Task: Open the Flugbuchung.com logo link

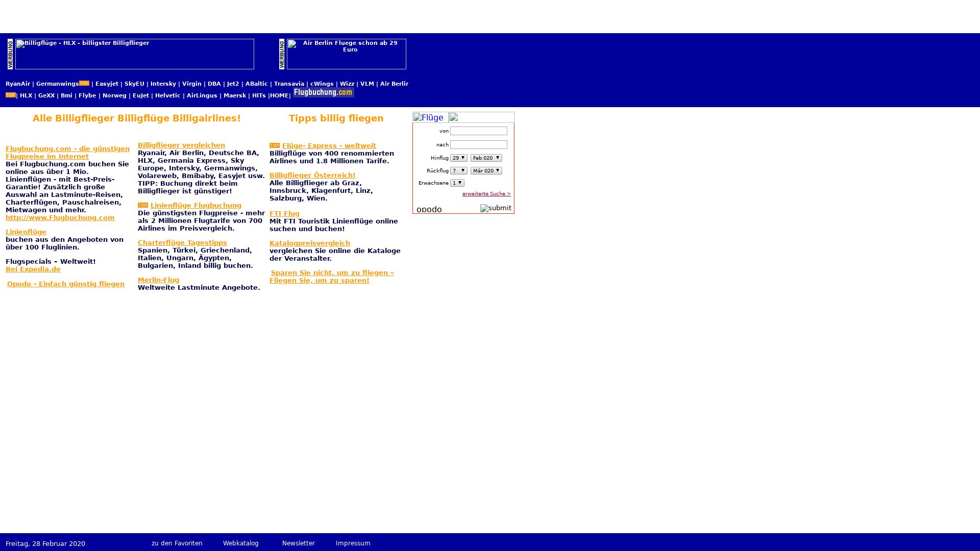Action: (x=323, y=92)
